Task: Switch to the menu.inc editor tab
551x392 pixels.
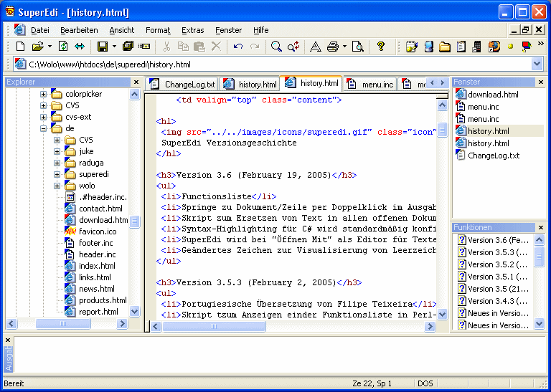Action: 370,85
